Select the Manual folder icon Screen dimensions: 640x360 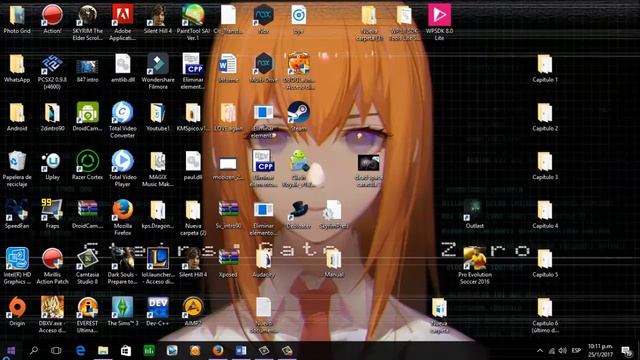click(334, 259)
